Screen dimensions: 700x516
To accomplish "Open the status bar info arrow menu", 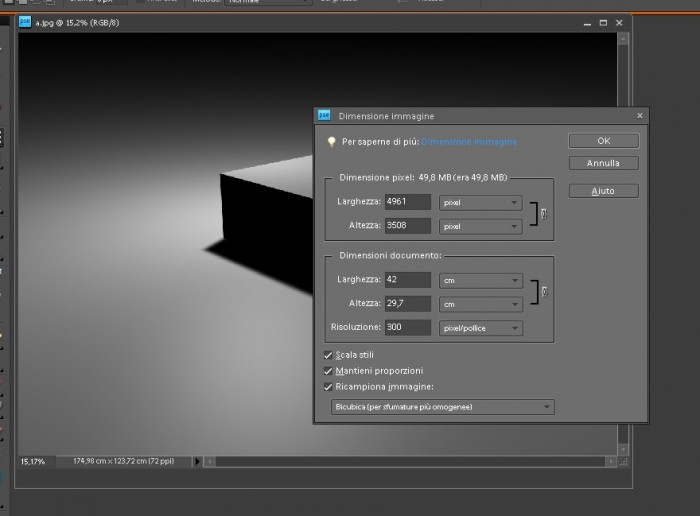I will [197, 462].
